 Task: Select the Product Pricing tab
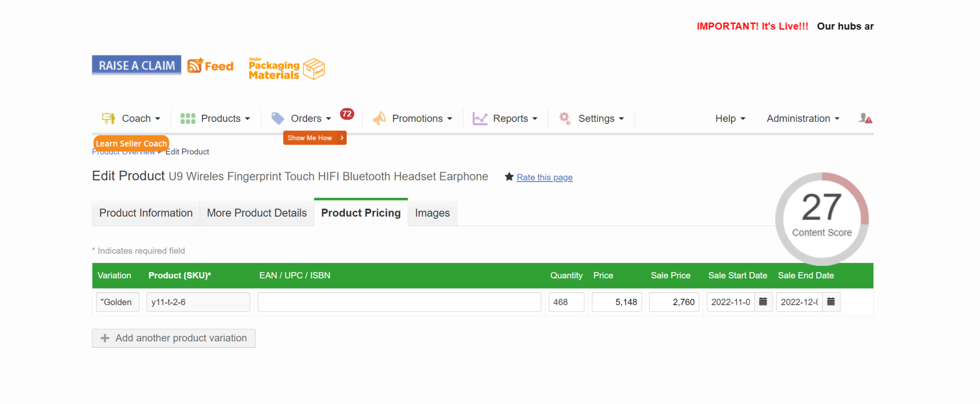coord(361,212)
